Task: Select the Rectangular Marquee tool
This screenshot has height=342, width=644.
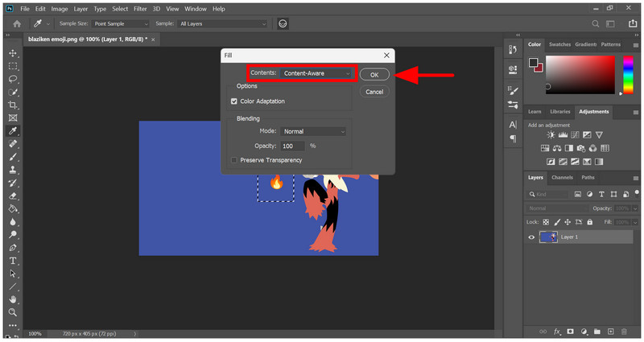Action: 13,66
